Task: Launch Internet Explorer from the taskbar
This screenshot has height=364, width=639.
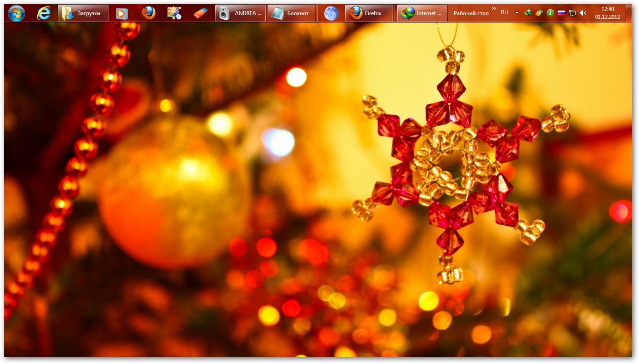Action: point(44,13)
